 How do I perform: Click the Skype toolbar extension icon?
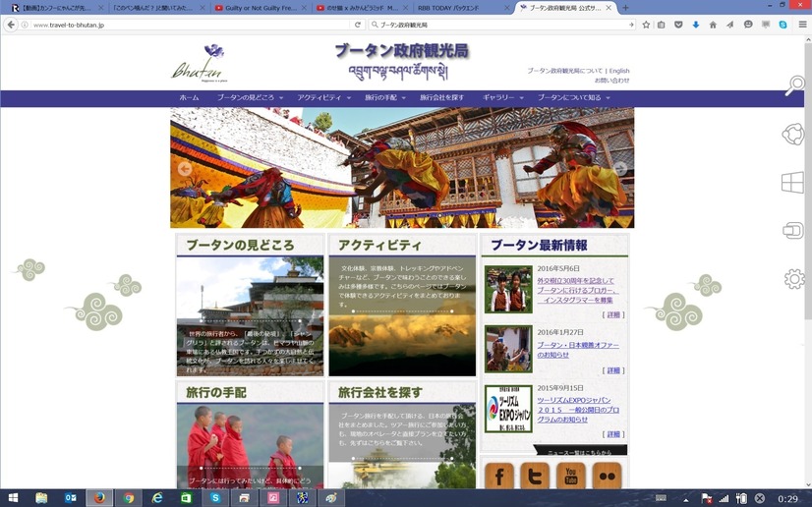[x=783, y=25]
